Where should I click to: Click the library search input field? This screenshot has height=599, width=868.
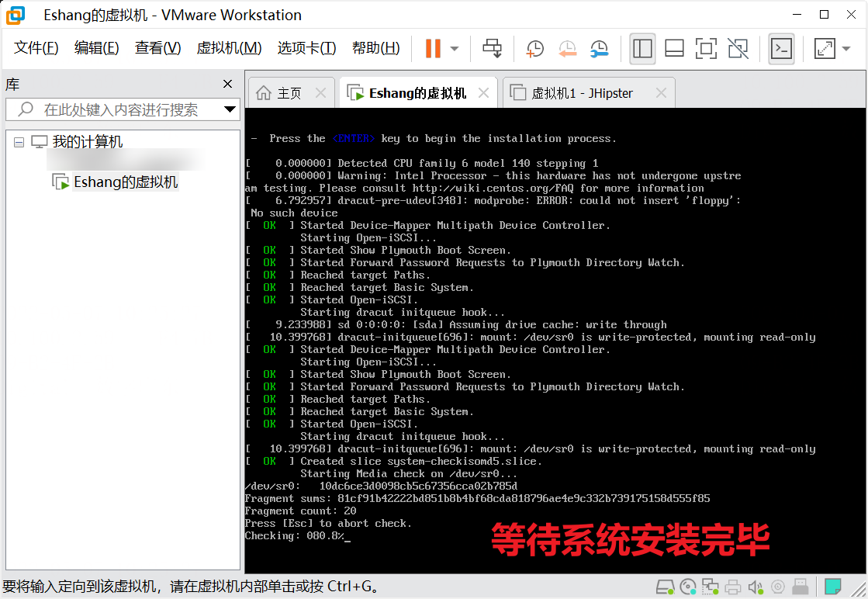(123, 109)
